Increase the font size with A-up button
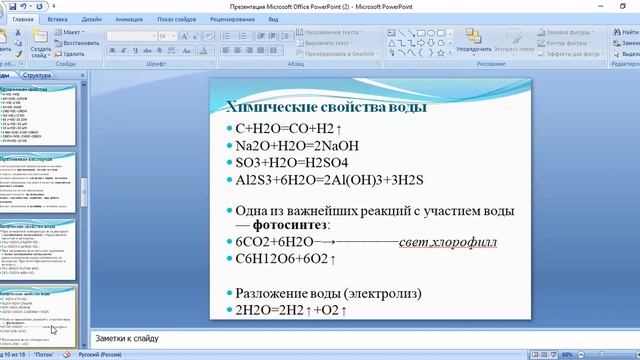The image size is (640, 360). coord(184,36)
